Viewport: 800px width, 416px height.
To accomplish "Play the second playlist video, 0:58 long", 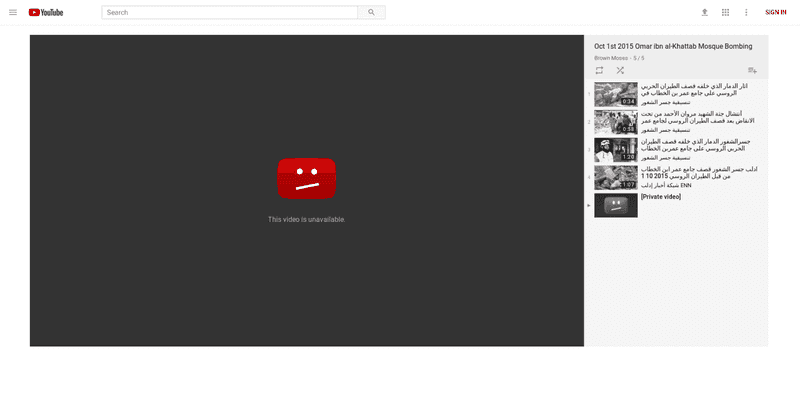I will pos(615,122).
